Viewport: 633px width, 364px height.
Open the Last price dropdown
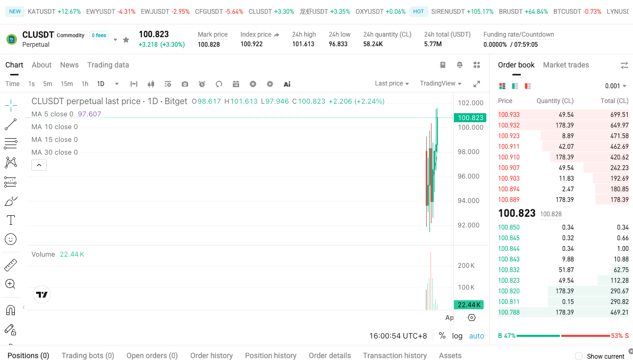click(x=391, y=83)
